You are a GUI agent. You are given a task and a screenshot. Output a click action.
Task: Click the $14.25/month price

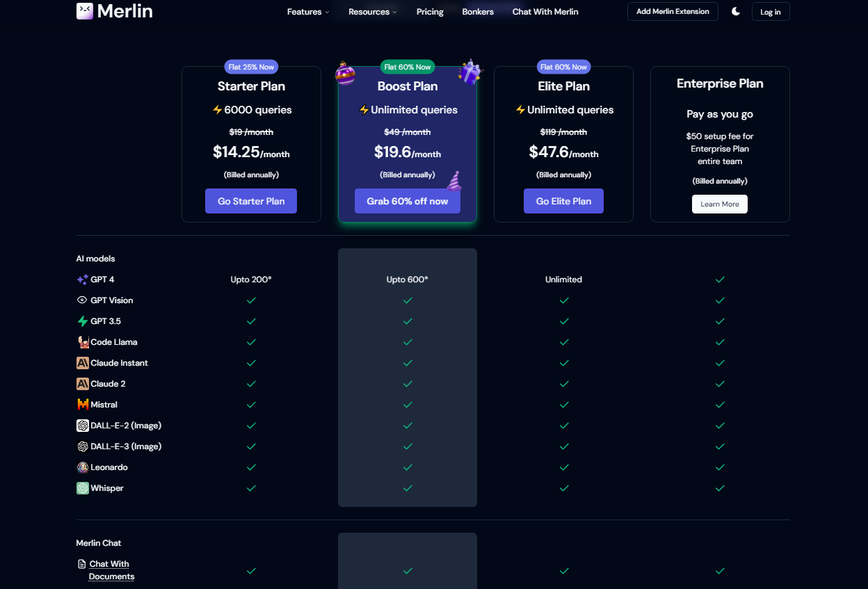tap(251, 152)
